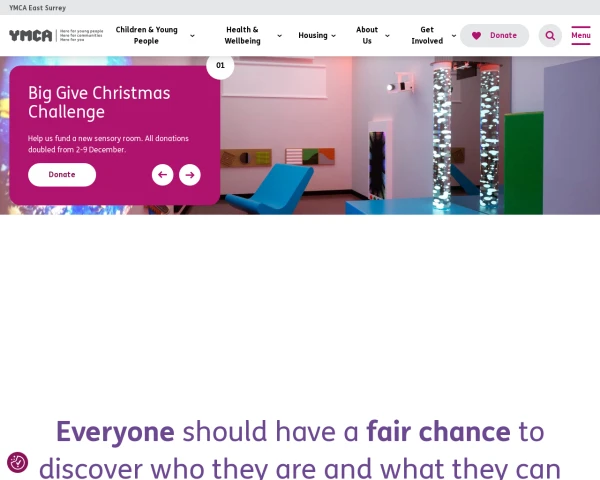The image size is (600, 480).
Task: Open the Housing menu item
Action: pyautogui.click(x=313, y=35)
